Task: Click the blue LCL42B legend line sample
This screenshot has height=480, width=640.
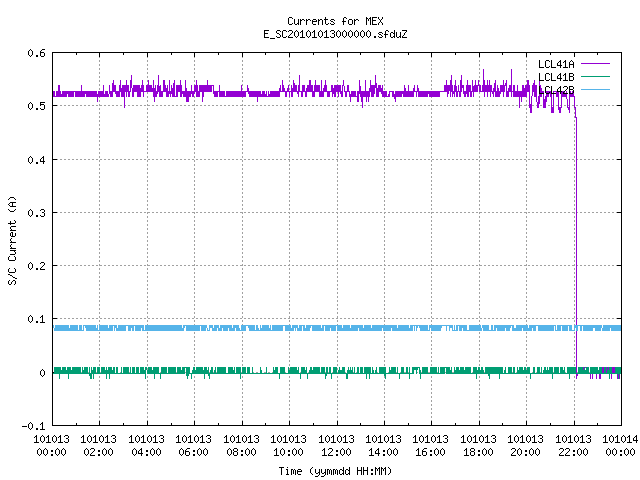Action: pyautogui.click(x=595, y=89)
